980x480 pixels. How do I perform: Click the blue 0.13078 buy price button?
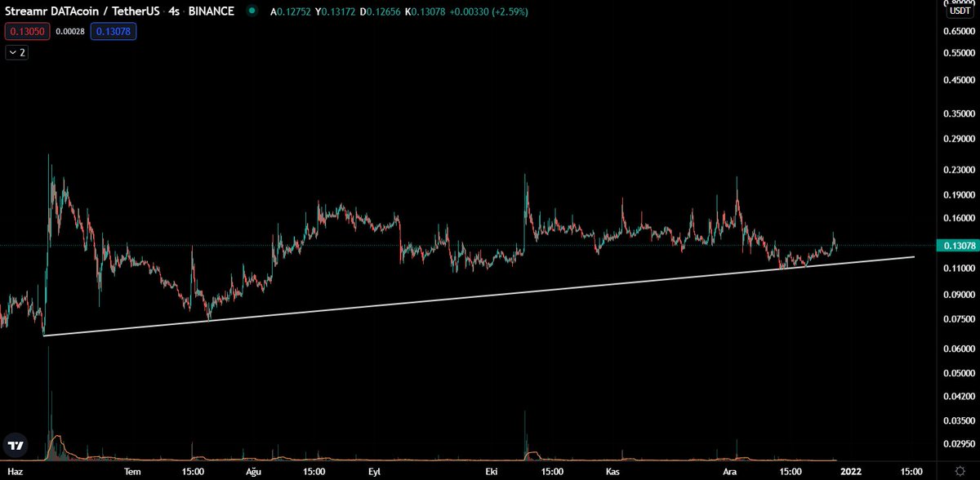113,32
